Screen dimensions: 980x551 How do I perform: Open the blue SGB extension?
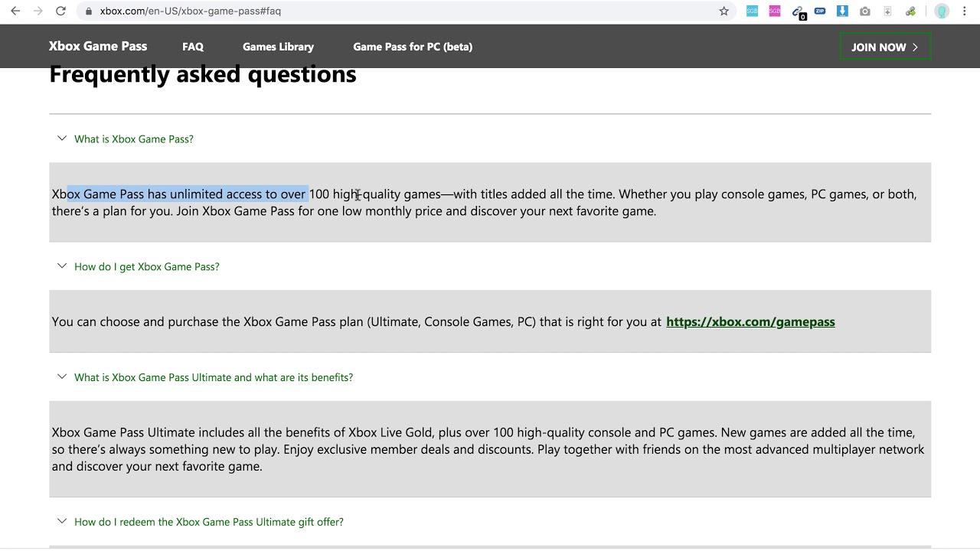tap(752, 11)
